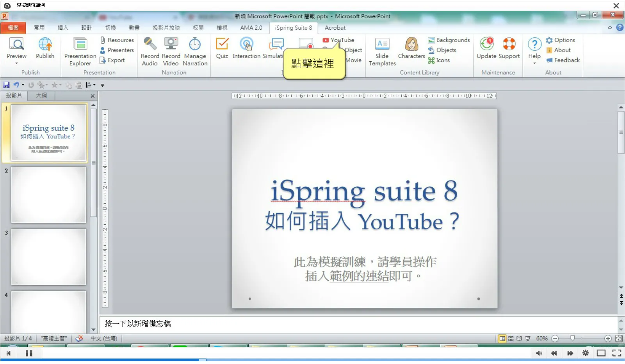Open the Undo history dropdown arrow

[23, 85]
